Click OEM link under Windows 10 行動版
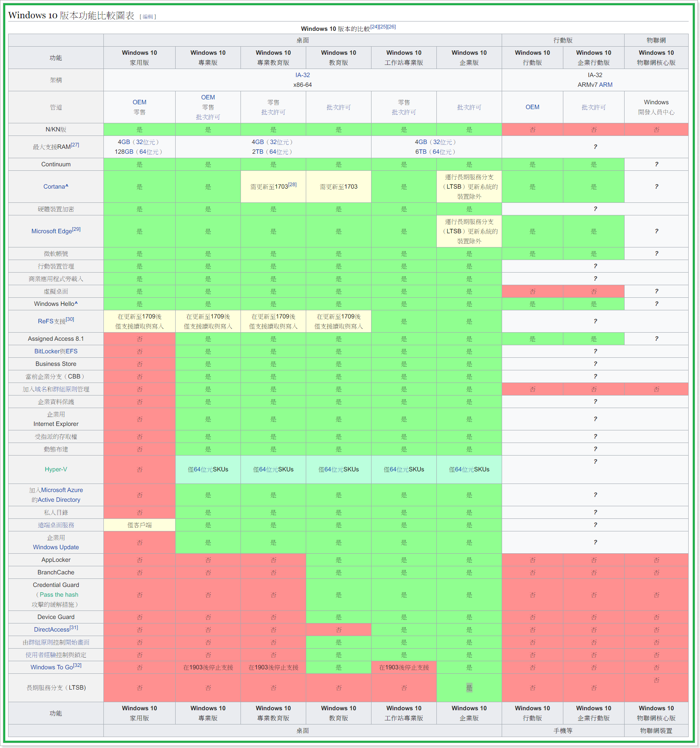 [x=533, y=107]
